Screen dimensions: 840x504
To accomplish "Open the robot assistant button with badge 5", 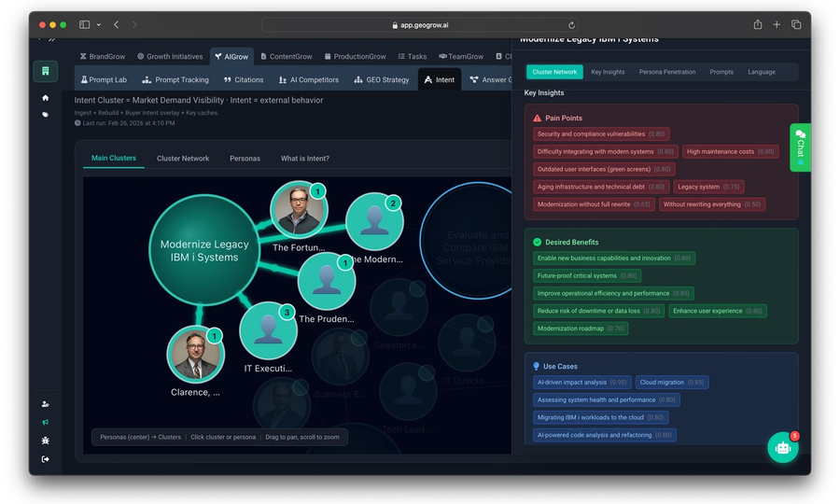I will coord(783,447).
